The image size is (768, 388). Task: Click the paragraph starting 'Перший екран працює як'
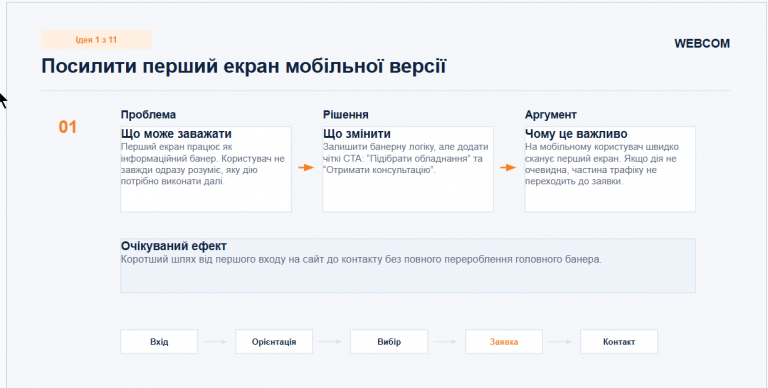[x=203, y=164]
